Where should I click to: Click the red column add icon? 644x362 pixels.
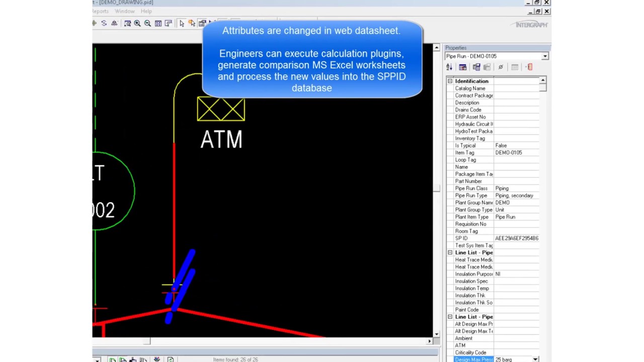529,67
